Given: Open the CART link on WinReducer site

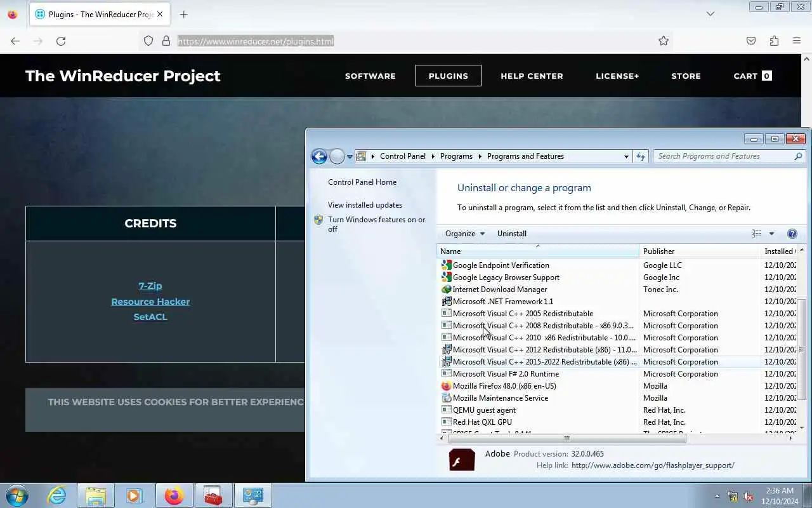Looking at the screenshot, I should [752, 76].
